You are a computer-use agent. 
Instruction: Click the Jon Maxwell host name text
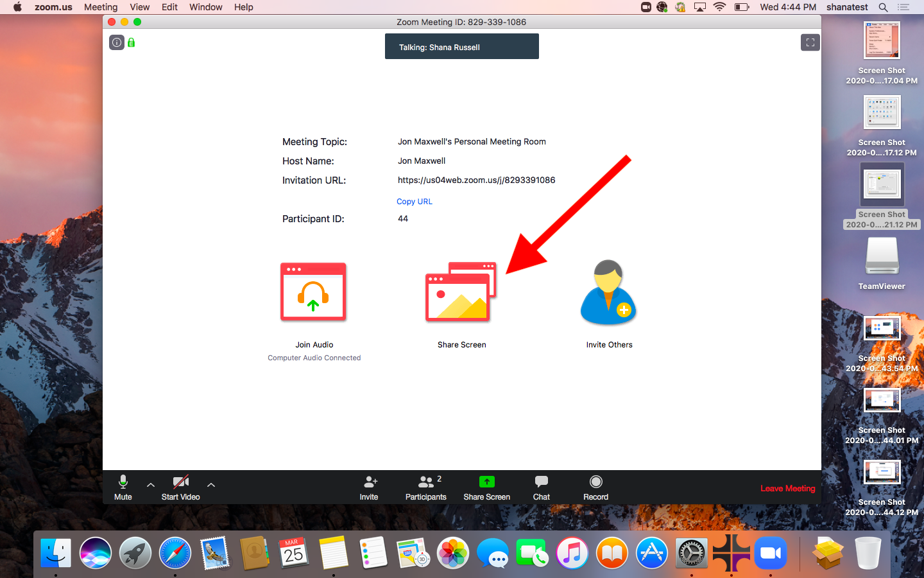pyautogui.click(x=422, y=161)
